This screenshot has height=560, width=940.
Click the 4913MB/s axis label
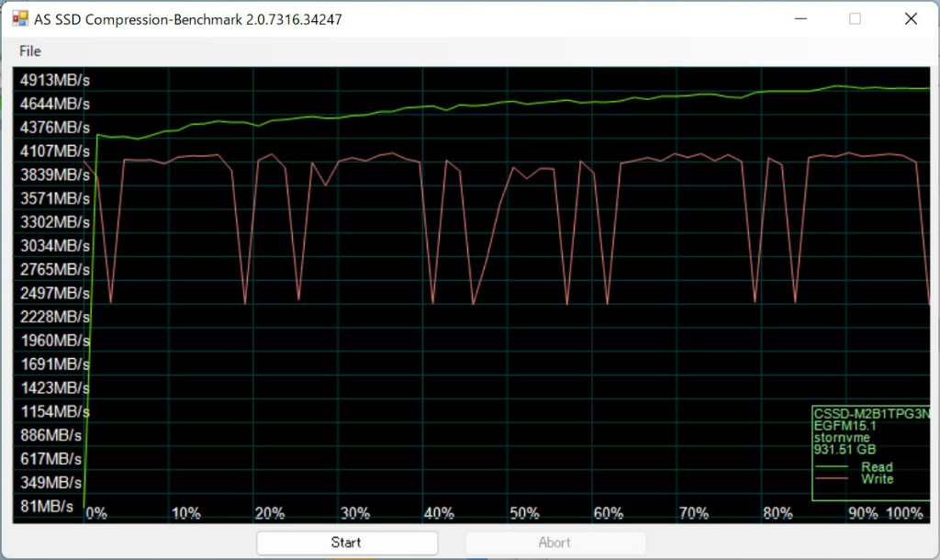click(x=54, y=80)
